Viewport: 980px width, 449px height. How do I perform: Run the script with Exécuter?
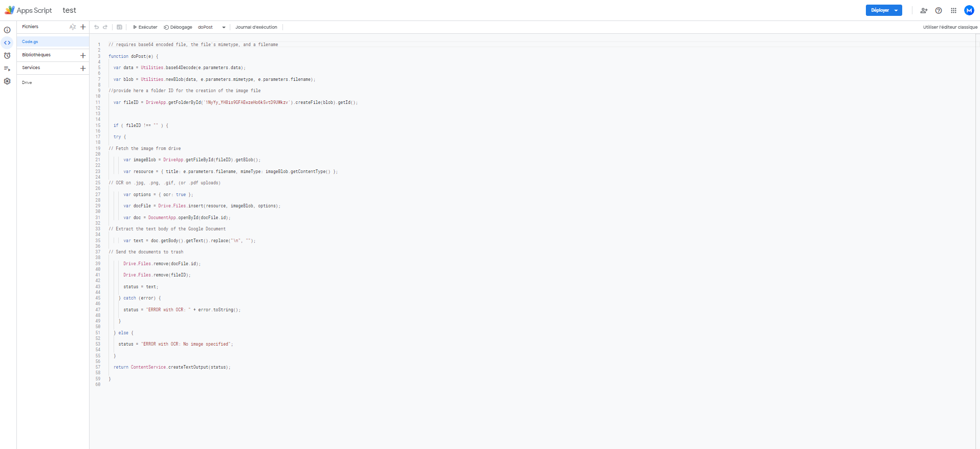point(145,27)
